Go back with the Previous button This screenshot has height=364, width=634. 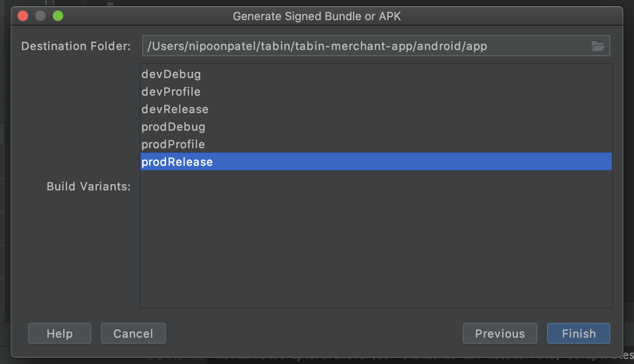[500, 333]
